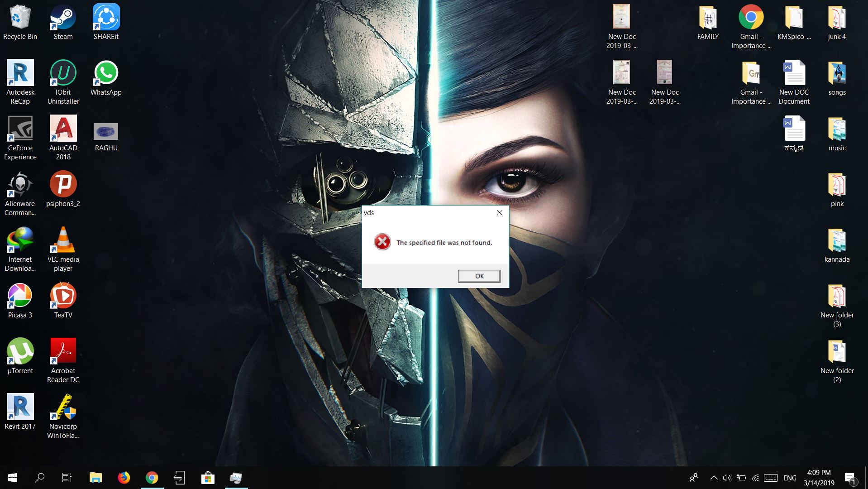Open the volume control in the tray
The image size is (868, 489).
[727, 478]
